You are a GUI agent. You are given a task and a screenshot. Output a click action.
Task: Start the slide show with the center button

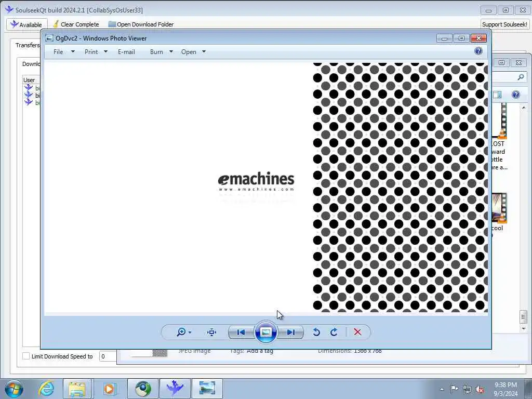pos(265,332)
